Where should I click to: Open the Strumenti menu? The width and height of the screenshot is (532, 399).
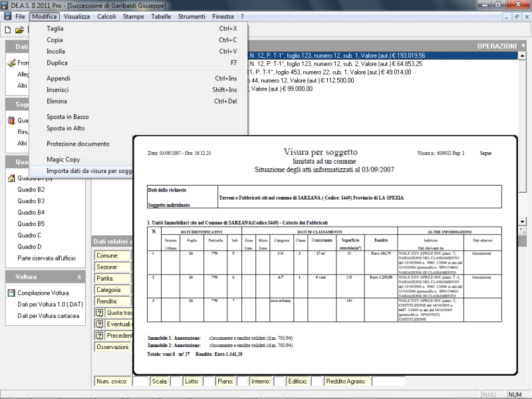[192, 16]
